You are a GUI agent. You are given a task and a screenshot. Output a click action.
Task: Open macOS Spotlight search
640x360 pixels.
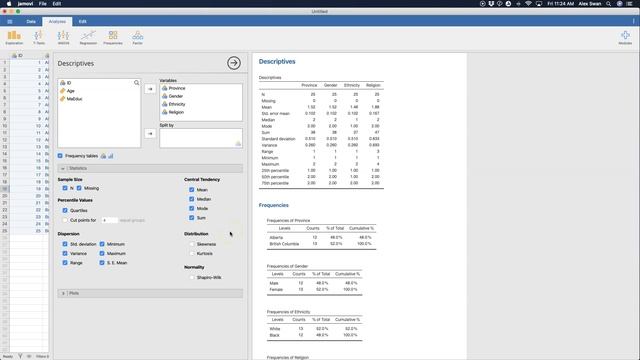609,4
